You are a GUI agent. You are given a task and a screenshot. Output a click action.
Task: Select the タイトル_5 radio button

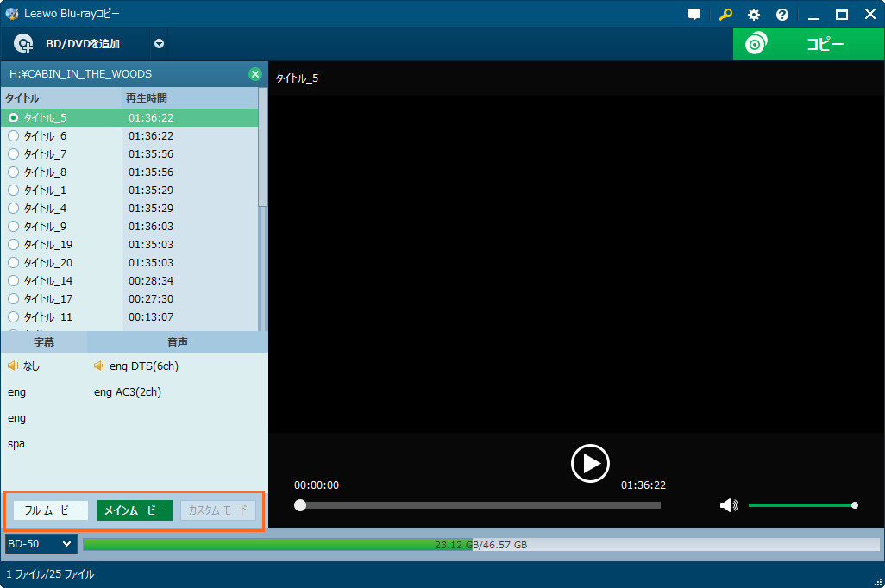click(x=14, y=118)
